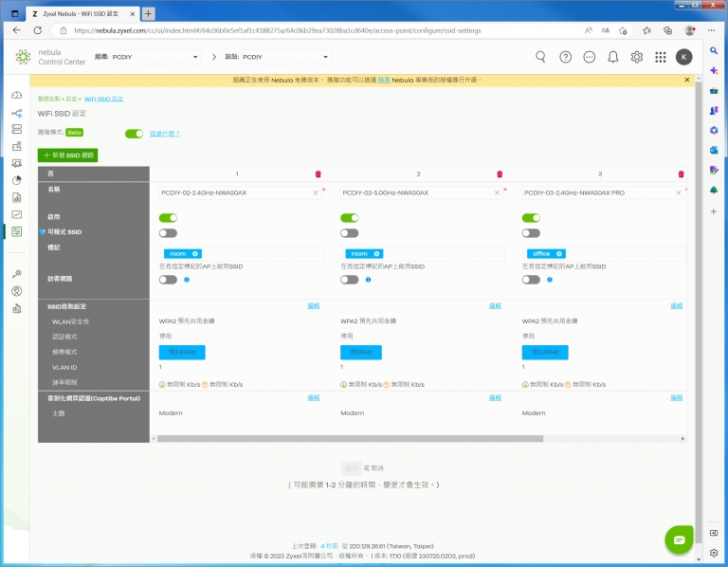The height and width of the screenshot is (567, 728).
Task: Toggle enabled switch for PCDIY-03-2.4GHz-NWA50AX PRO
Action: 531,218
